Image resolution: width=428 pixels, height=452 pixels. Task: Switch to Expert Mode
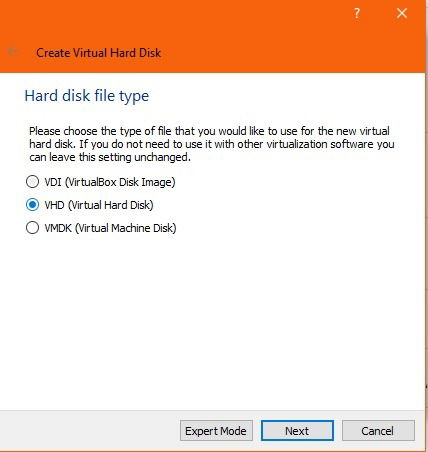click(x=216, y=431)
